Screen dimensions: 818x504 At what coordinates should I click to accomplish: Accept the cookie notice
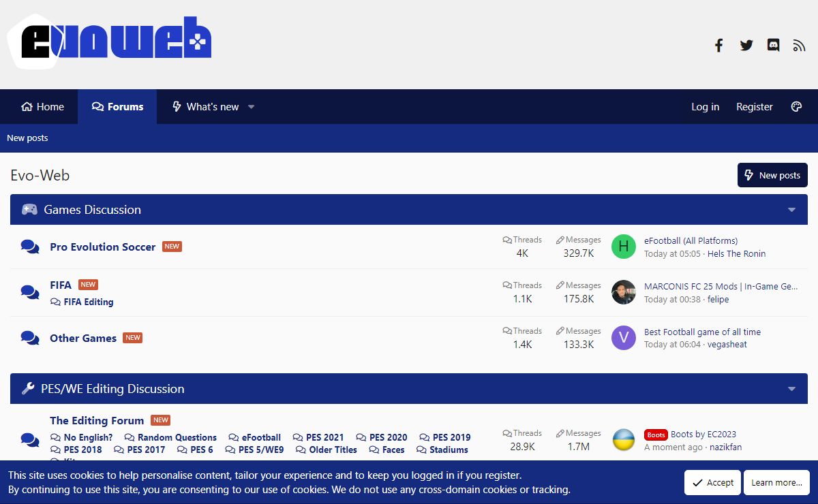[x=712, y=483]
